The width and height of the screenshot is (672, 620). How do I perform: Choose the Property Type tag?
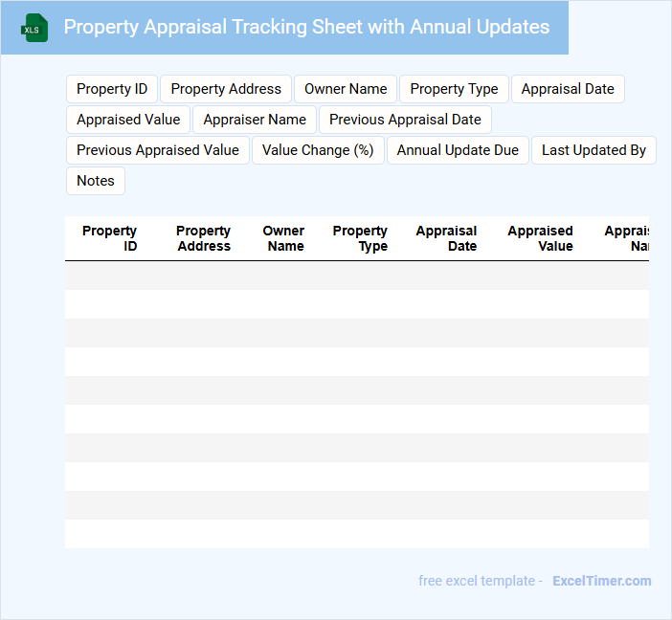click(x=454, y=89)
